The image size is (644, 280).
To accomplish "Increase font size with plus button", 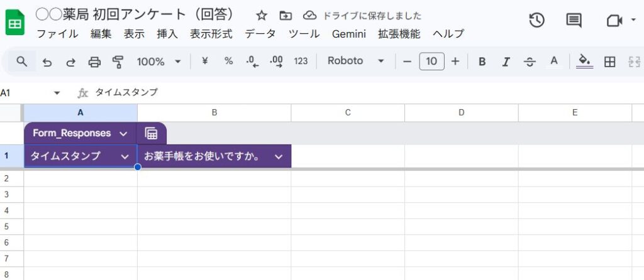I will pos(455,61).
